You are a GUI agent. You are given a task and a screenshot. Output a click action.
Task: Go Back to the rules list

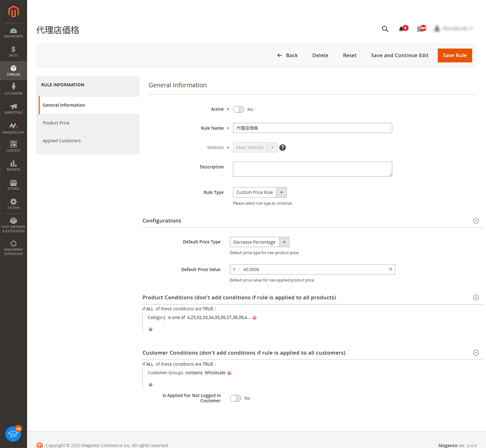287,55
